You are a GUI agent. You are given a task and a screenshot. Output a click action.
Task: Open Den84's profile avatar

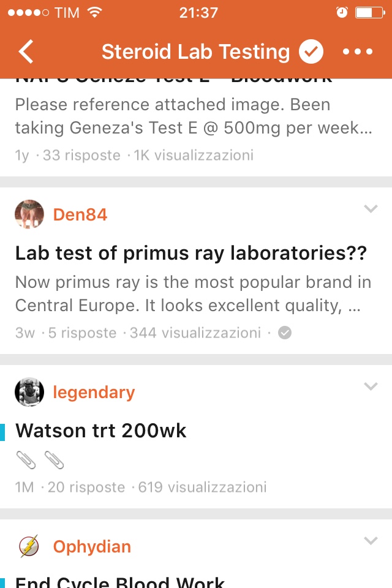(29, 214)
